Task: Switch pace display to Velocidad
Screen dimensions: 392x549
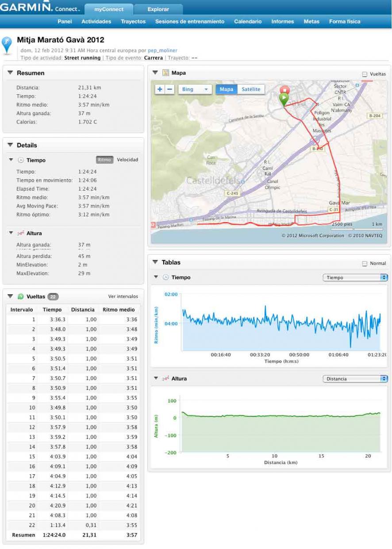Action: 127,160
